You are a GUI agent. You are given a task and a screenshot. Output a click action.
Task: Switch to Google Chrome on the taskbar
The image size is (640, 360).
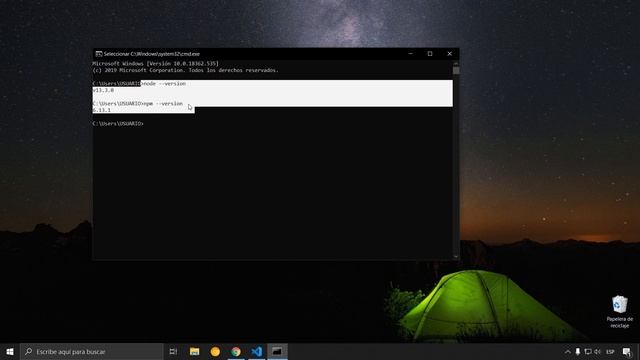click(236, 351)
